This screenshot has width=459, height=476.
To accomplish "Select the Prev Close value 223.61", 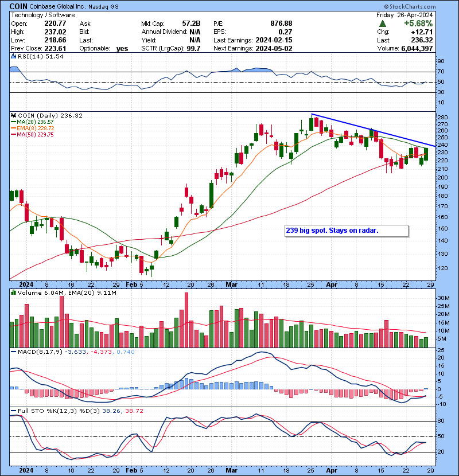I will click(x=55, y=48).
